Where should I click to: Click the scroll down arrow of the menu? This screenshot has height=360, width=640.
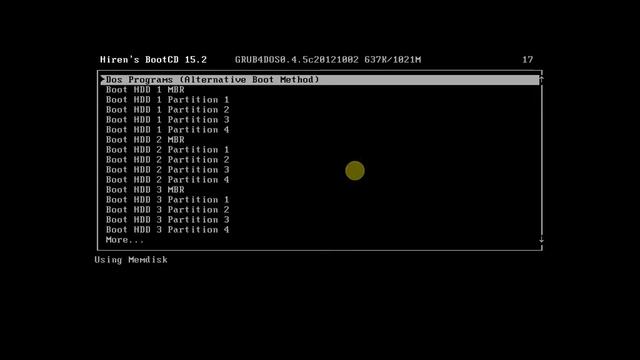click(x=541, y=240)
